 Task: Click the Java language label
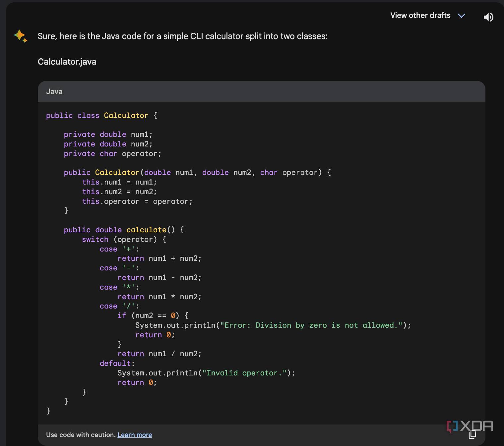click(x=54, y=91)
